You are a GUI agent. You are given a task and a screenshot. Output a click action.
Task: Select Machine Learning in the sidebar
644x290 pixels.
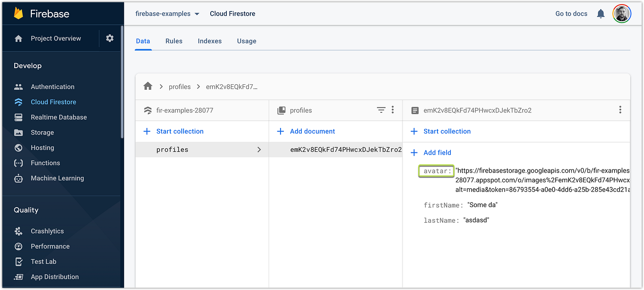point(57,178)
